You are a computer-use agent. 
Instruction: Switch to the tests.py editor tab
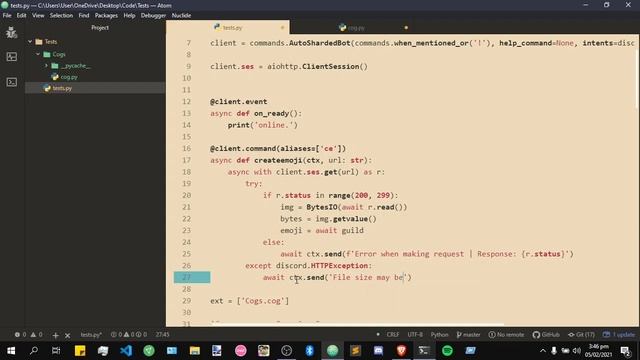228,27
